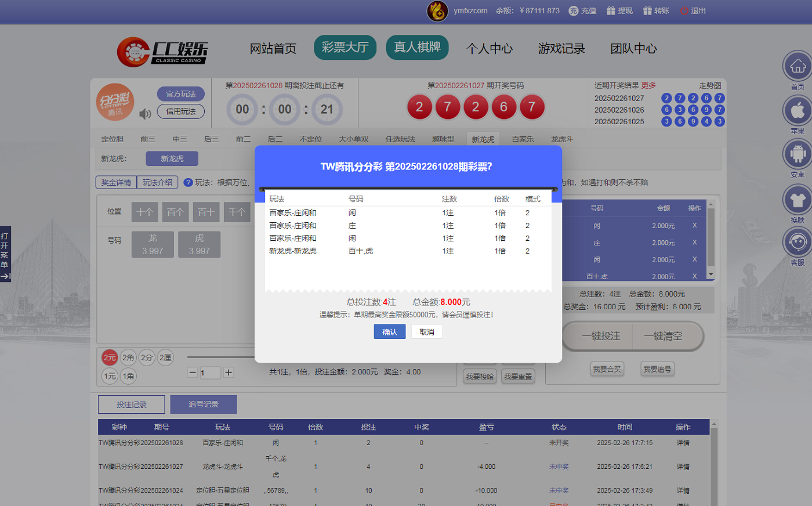Screen dimensions: 812x506
Task: Go to 个人中心 in navigation
Action: (490, 49)
